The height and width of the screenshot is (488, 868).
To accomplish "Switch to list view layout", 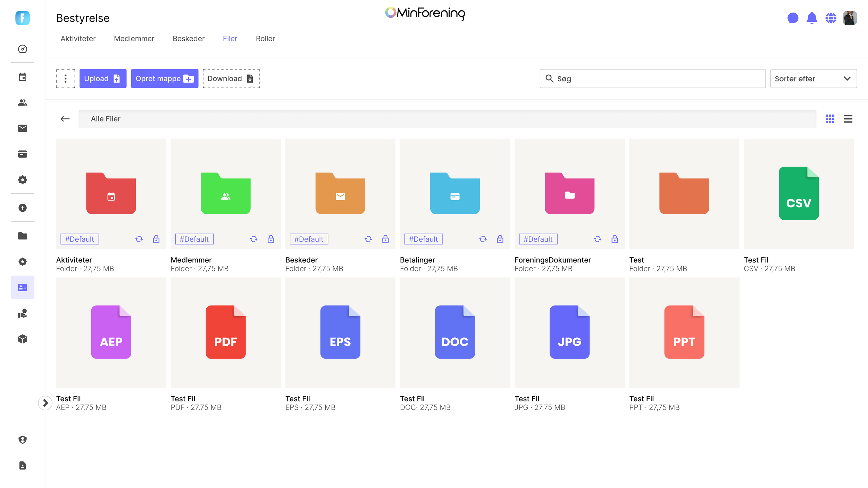I will pyautogui.click(x=848, y=119).
